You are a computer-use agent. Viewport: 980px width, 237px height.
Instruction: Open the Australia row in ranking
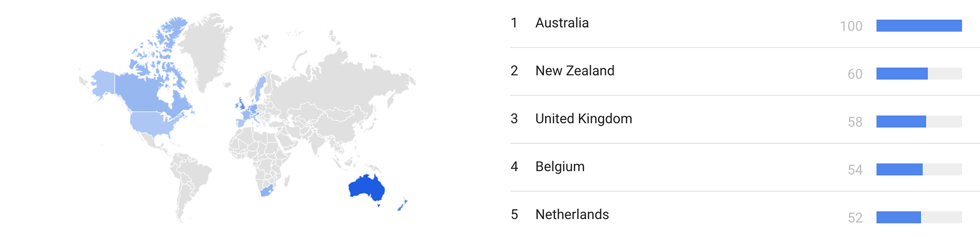pos(745,24)
